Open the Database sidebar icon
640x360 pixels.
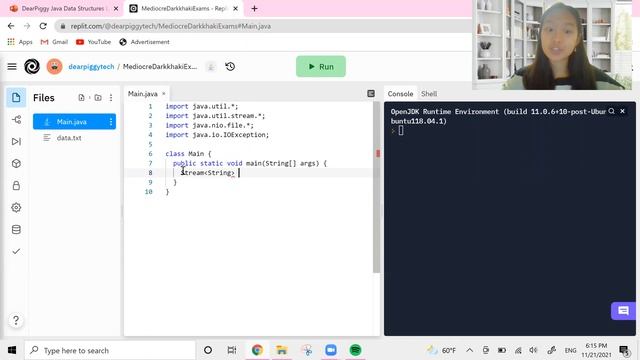[16, 229]
